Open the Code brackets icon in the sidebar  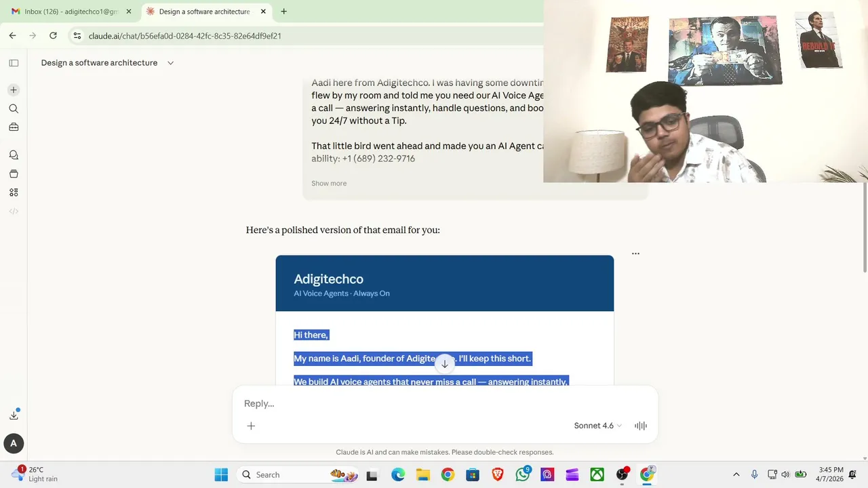pos(14,211)
